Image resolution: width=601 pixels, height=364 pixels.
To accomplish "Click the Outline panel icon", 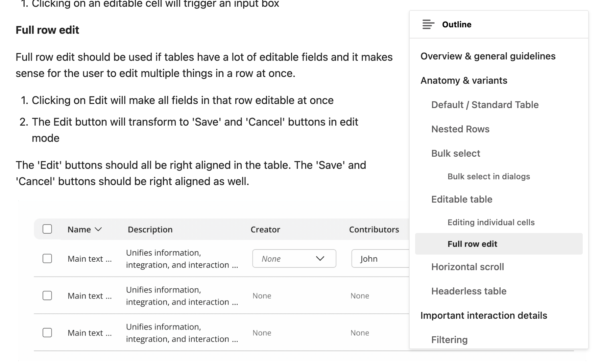I will pos(428,24).
